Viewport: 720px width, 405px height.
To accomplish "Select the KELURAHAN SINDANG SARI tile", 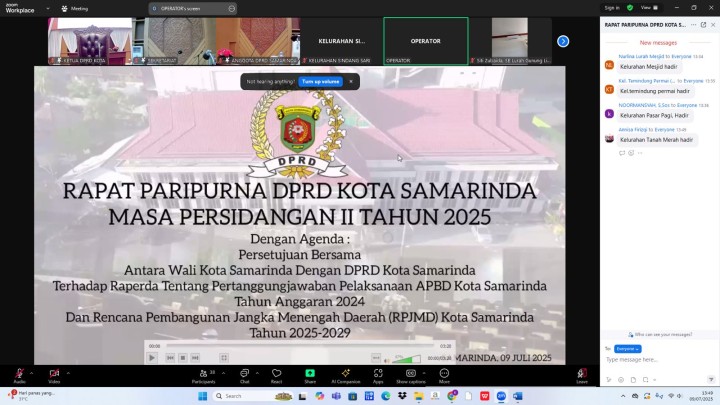I will click(342, 41).
